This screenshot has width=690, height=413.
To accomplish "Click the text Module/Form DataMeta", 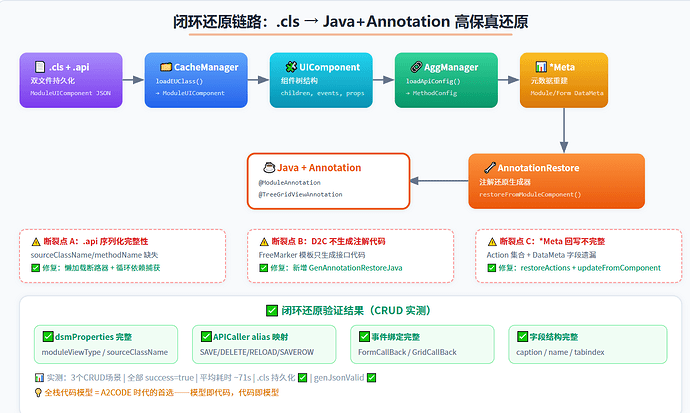I will click(x=567, y=93).
